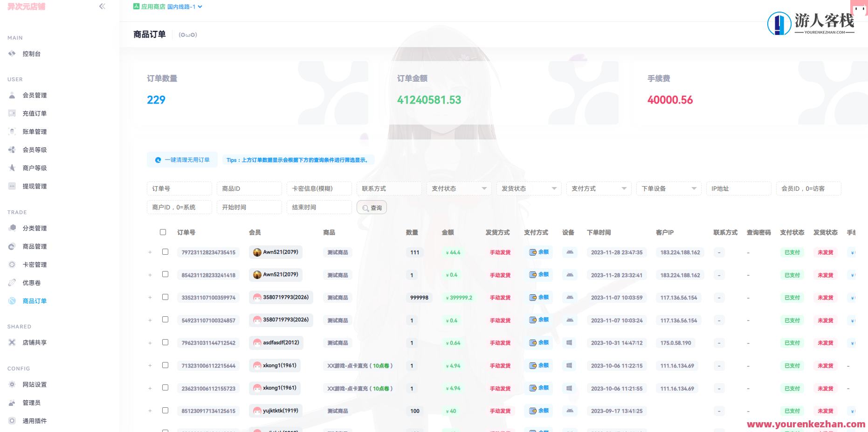
Task: Open the 下单设备 dropdown filter
Action: [668, 188]
